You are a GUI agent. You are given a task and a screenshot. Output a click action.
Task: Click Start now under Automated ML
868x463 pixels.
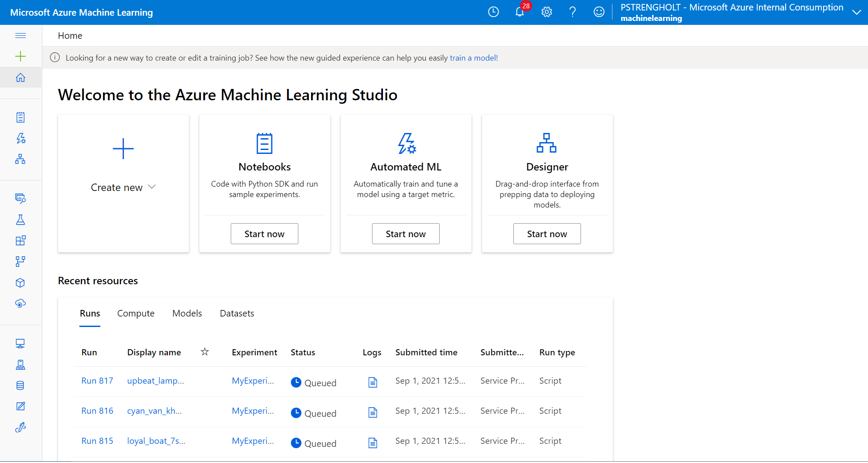(406, 234)
